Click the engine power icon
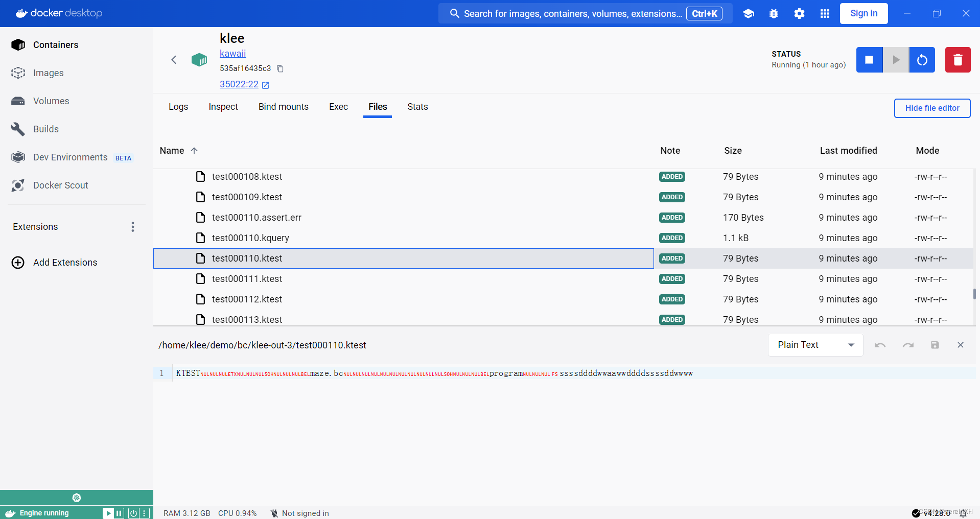Screen dimensions: 980x519 tap(133, 513)
